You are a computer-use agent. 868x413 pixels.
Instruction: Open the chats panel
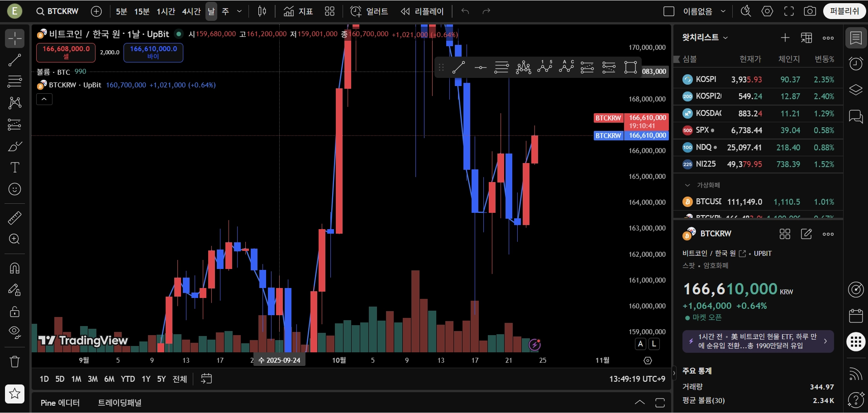856,116
